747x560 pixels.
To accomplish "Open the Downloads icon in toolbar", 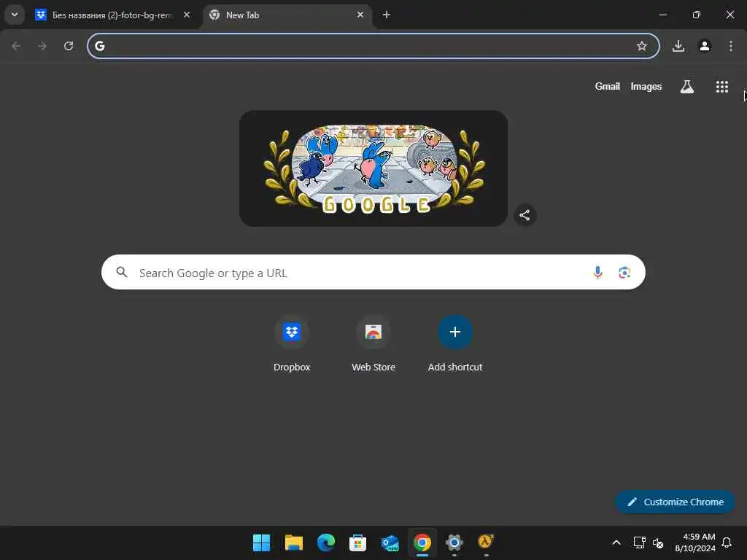I will pos(678,46).
